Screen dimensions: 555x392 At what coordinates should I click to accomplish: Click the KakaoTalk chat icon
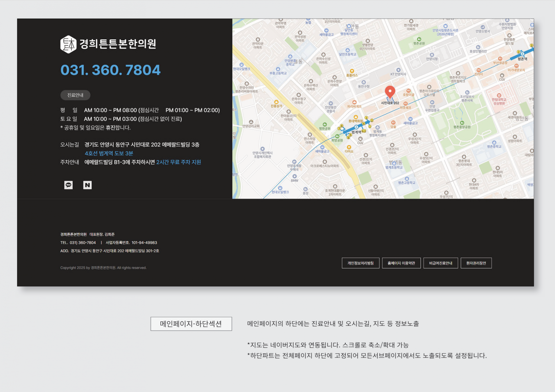(x=69, y=185)
